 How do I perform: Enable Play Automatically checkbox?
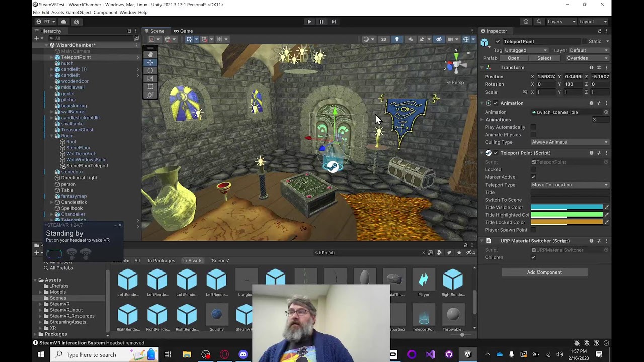click(x=533, y=127)
